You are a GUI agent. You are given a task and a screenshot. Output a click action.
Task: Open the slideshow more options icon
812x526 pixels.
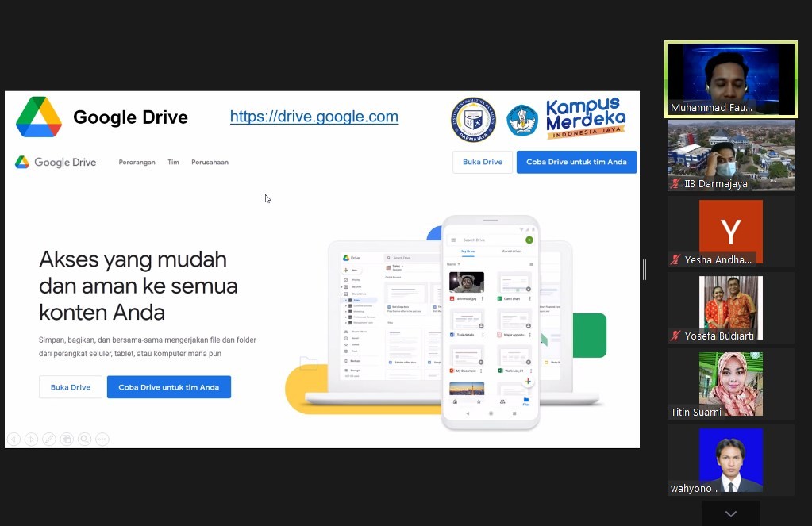coord(102,439)
